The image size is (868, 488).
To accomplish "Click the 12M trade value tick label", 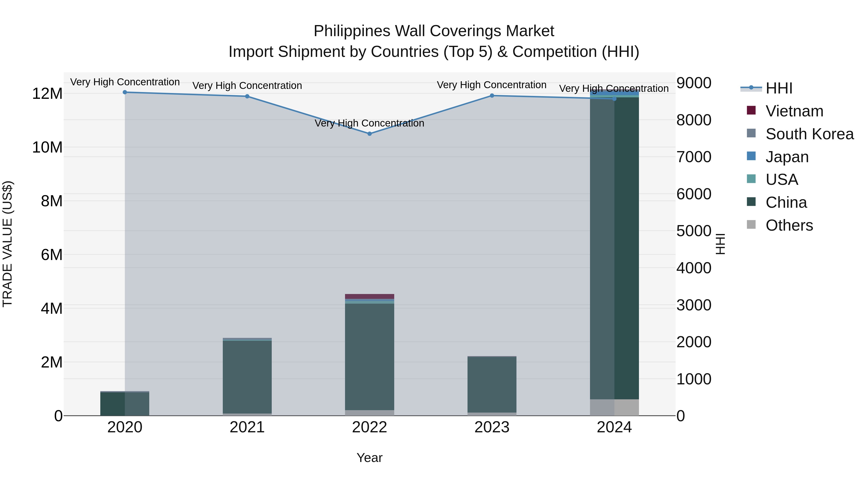I will click(47, 94).
